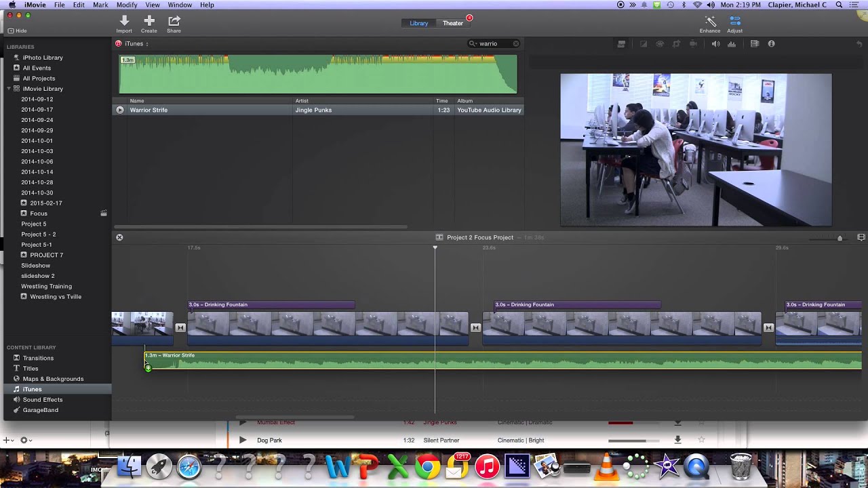Open the Video and Audio Effects icon
The width and height of the screenshot is (868, 488).
(x=755, y=43)
